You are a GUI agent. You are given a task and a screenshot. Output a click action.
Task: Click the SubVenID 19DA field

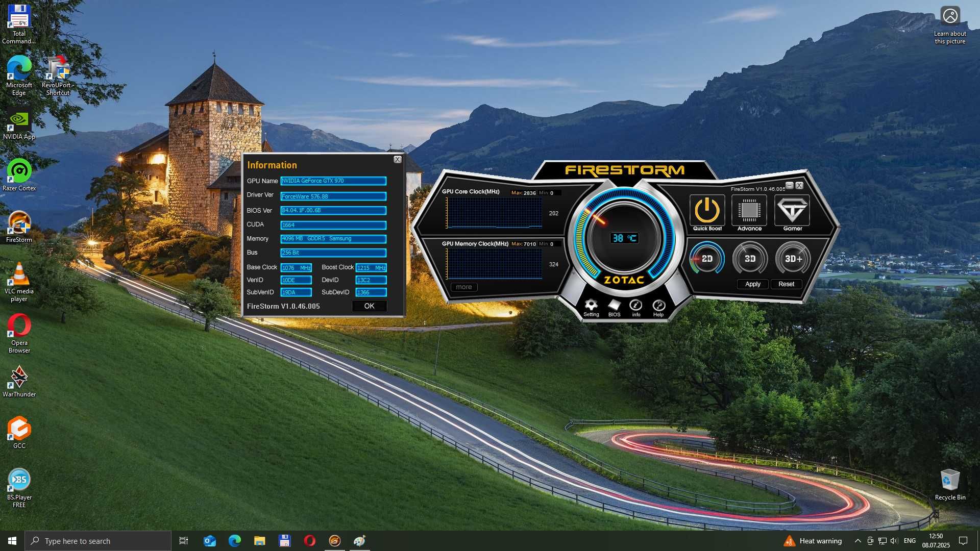pyautogui.click(x=296, y=292)
